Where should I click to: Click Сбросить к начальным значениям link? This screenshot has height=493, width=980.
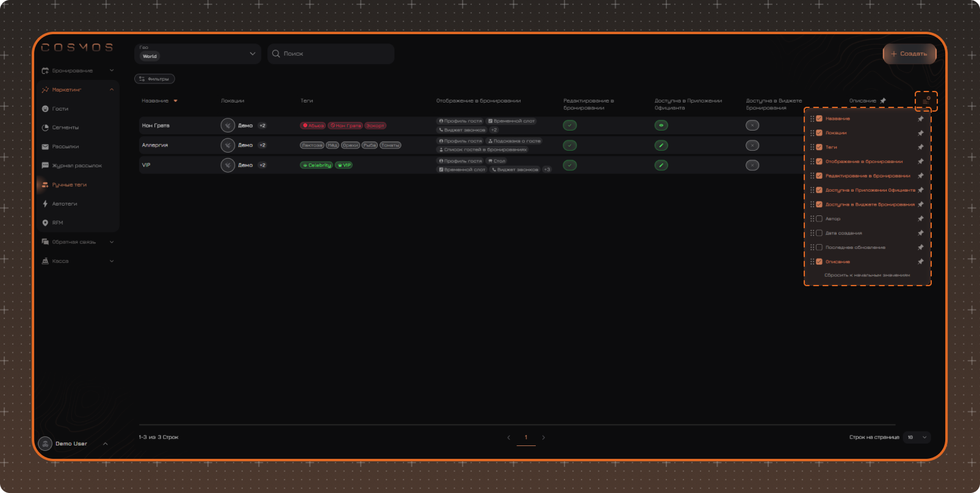(867, 275)
